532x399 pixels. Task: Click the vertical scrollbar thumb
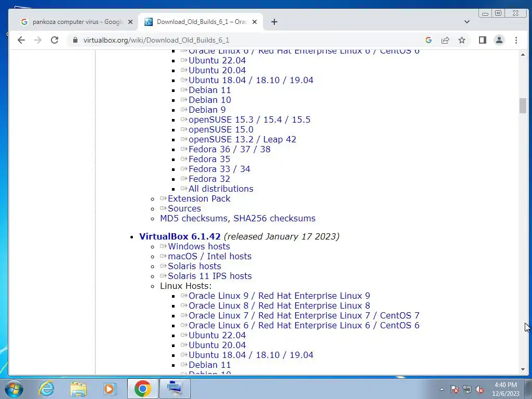pos(523,105)
